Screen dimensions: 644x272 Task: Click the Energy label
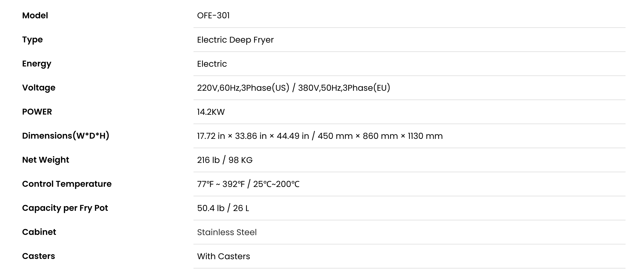pos(37,64)
